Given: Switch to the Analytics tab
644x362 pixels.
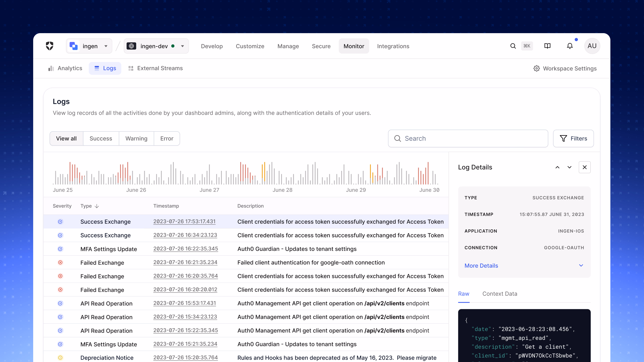Looking at the screenshot, I should pos(65,68).
